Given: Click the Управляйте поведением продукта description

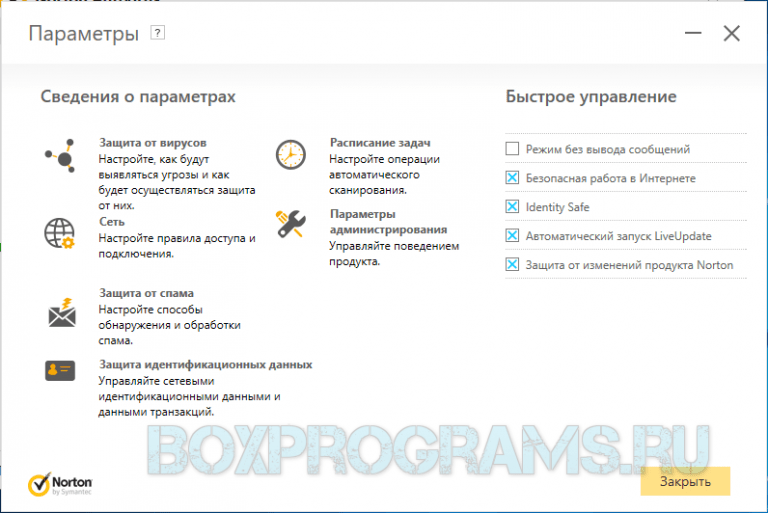Looking at the screenshot, I should (394, 253).
